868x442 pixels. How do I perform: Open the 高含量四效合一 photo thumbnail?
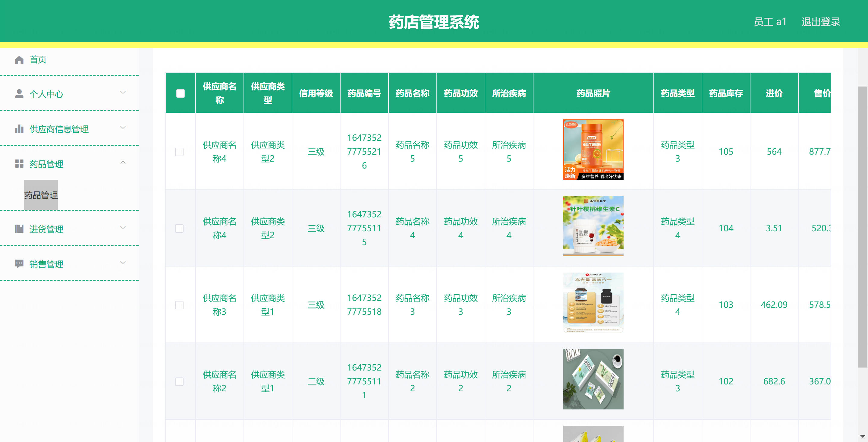(x=593, y=303)
